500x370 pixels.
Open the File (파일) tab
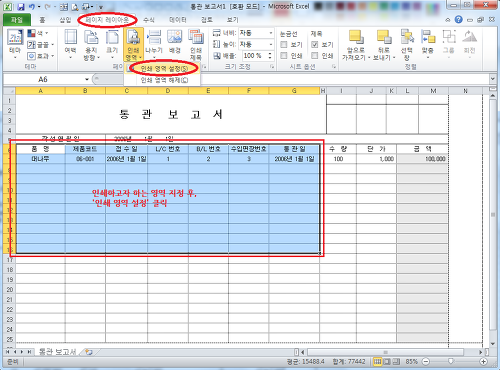[17, 20]
